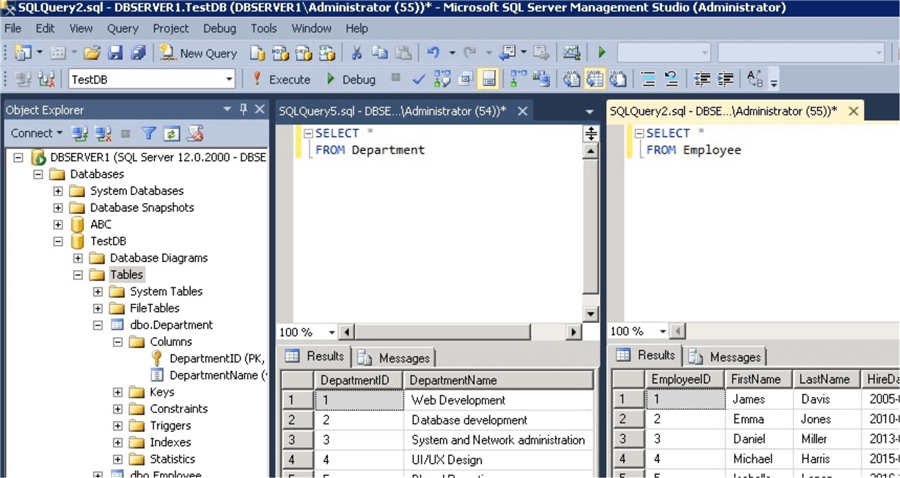This screenshot has width=900, height=478.
Task: Click the Filter funnel icon in Object Explorer
Action: 149,134
